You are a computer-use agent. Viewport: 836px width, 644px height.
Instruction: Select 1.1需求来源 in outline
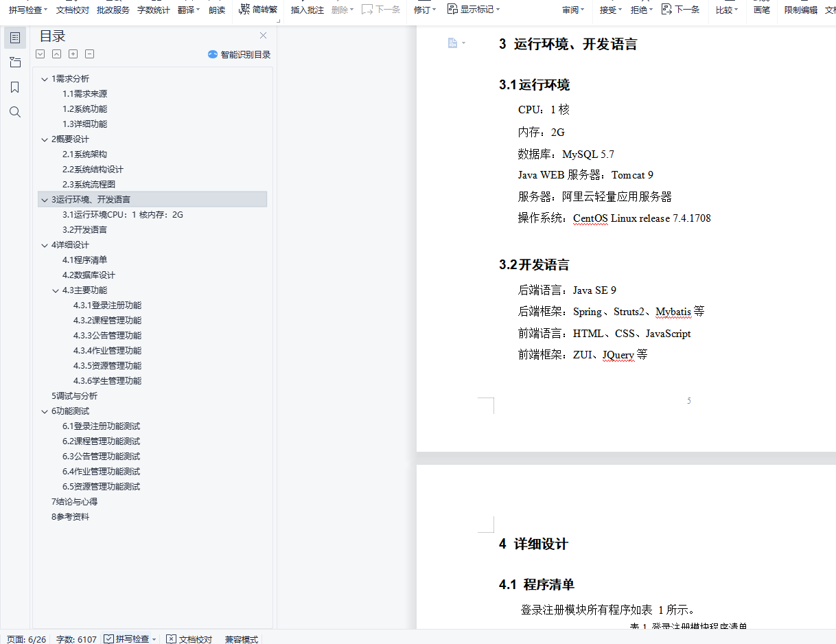coord(84,94)
